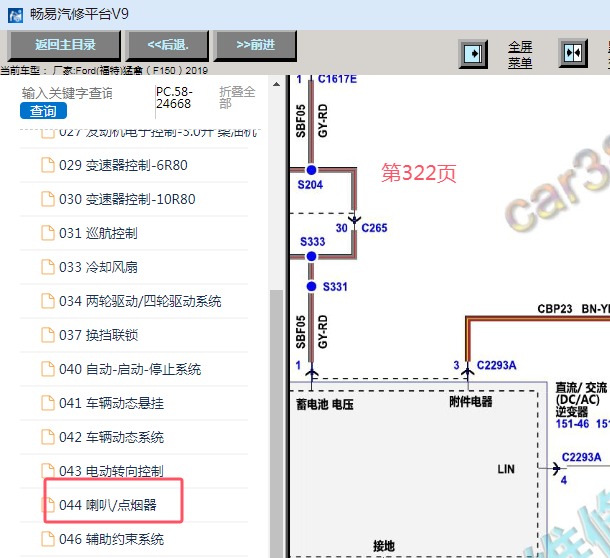Click the 畅易汽修平台V9 app icon
610x558 pixels.
pyautogui.click(x=15, y=15)
